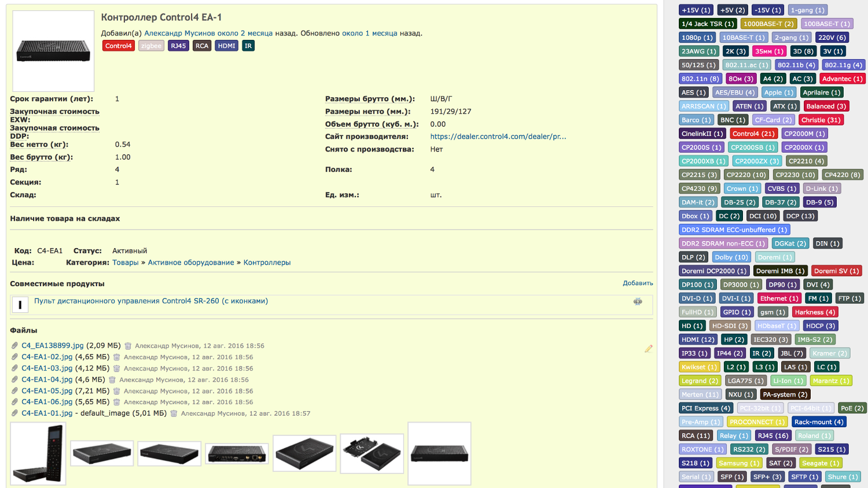Select tag Rack-mount (4) in tag cloud
The height and width of the screenshot is (488, 868).
pos(819,422)
